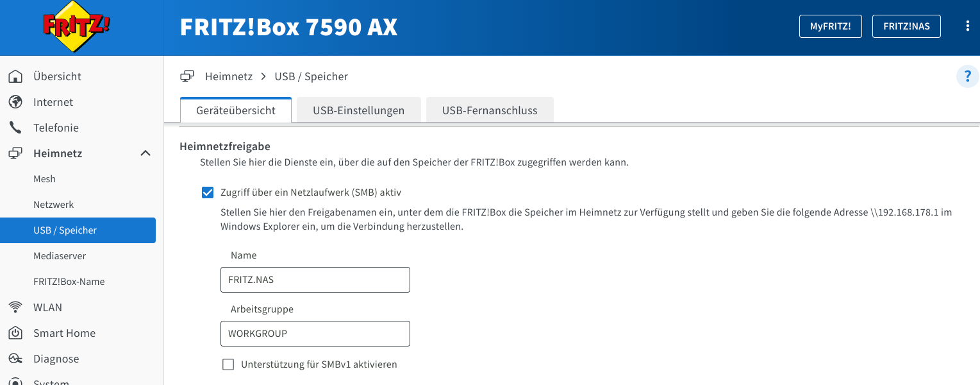This screenshot has height=385, width=980.
Task: Click the FRITZ! logo
Action: pos(77,28)
